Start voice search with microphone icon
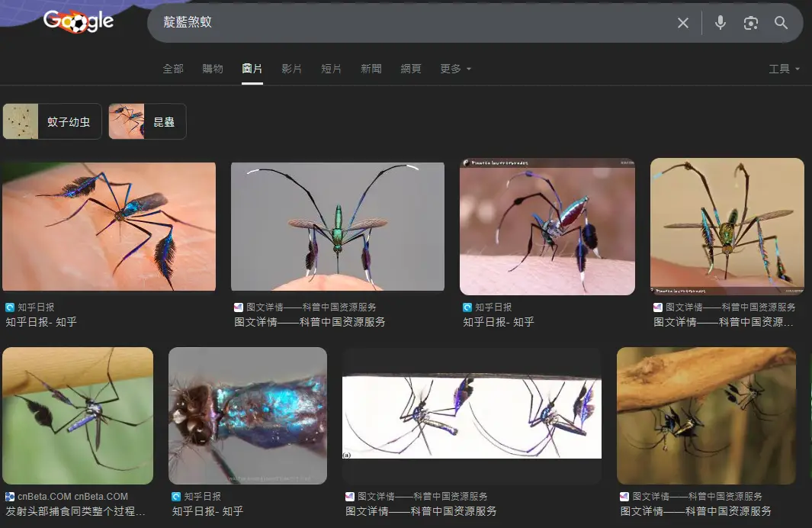812x528 pixels. click(720, 23)
